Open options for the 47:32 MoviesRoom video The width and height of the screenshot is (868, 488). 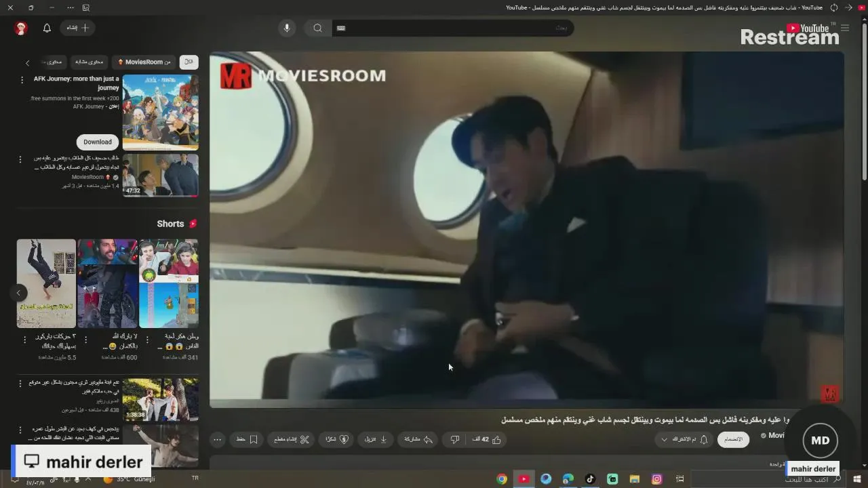pos(20,160)
